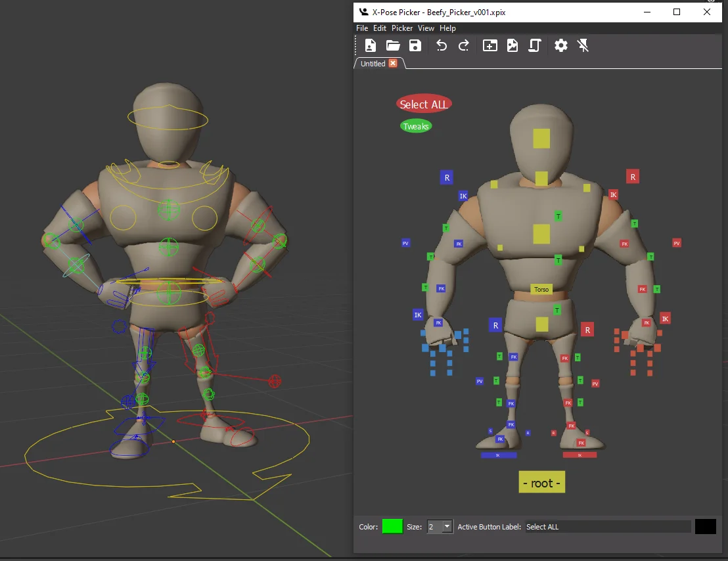Select the Torso control button

click(541, 289)
